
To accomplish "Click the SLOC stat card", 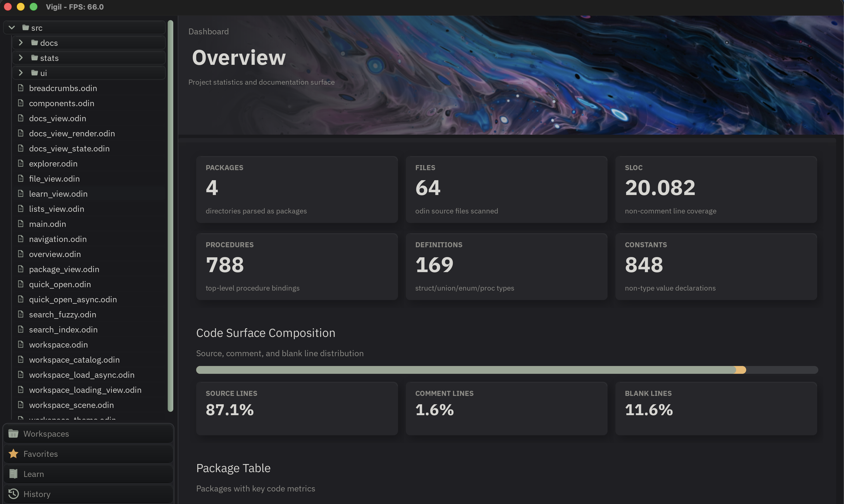I will pyautogui.click(x=716, y=189).
